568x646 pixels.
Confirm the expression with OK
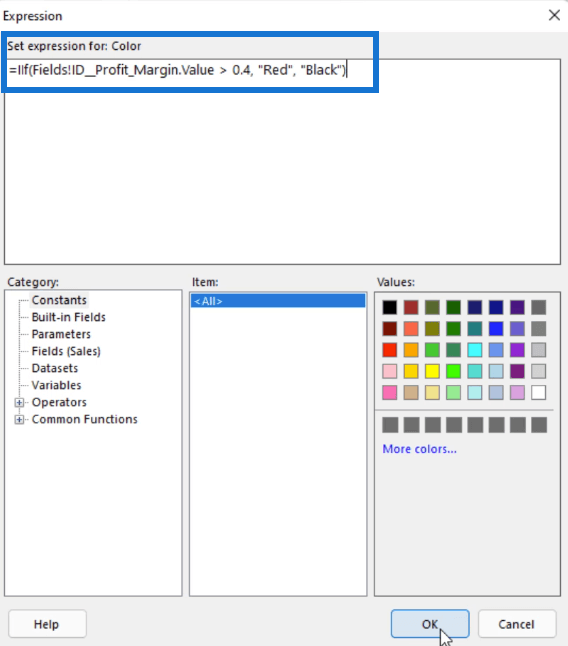pos(430,624)
